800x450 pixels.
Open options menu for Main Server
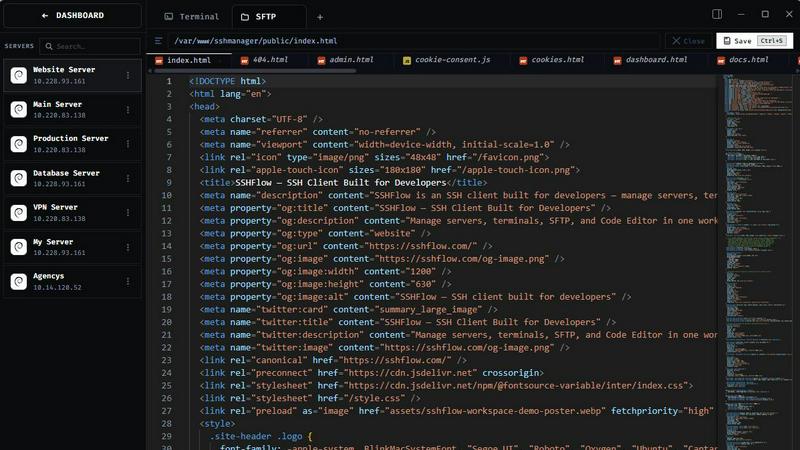click(128, 110)
